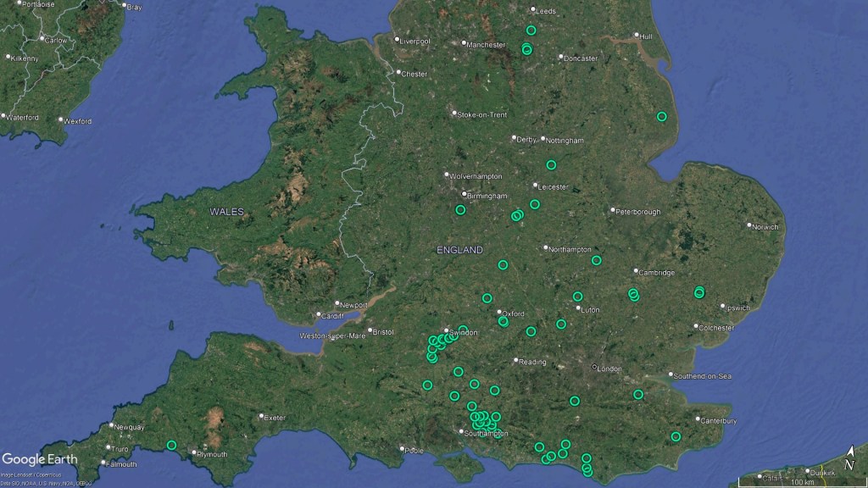Click the green marker just south of Leeds
Viewport: 868px width, 488px height.
(x=531, y=30)
